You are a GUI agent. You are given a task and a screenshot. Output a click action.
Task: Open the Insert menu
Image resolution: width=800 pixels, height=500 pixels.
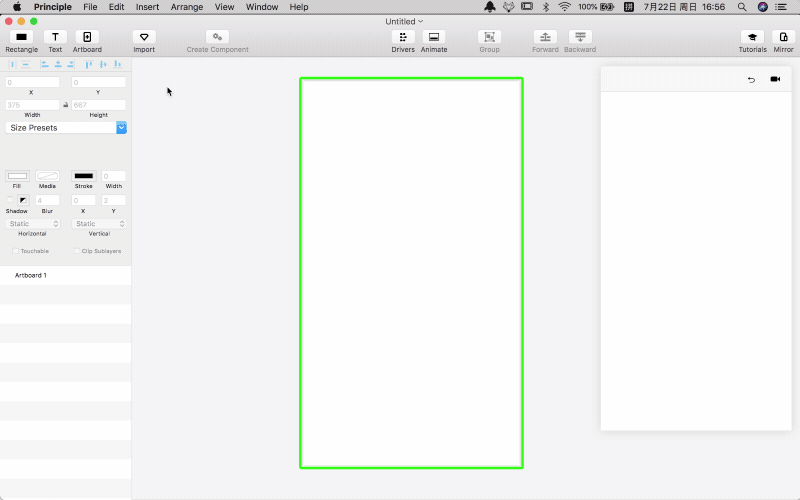pos(147,7)
